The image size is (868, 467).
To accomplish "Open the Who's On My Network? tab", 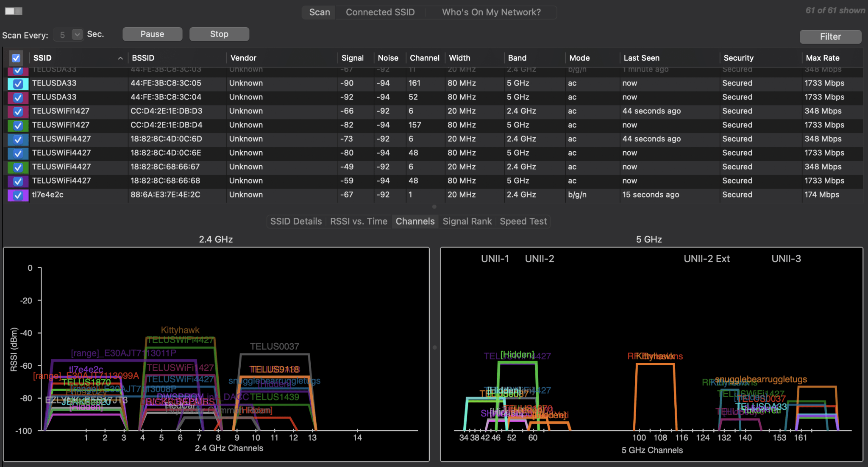I will tap(491, 12).
